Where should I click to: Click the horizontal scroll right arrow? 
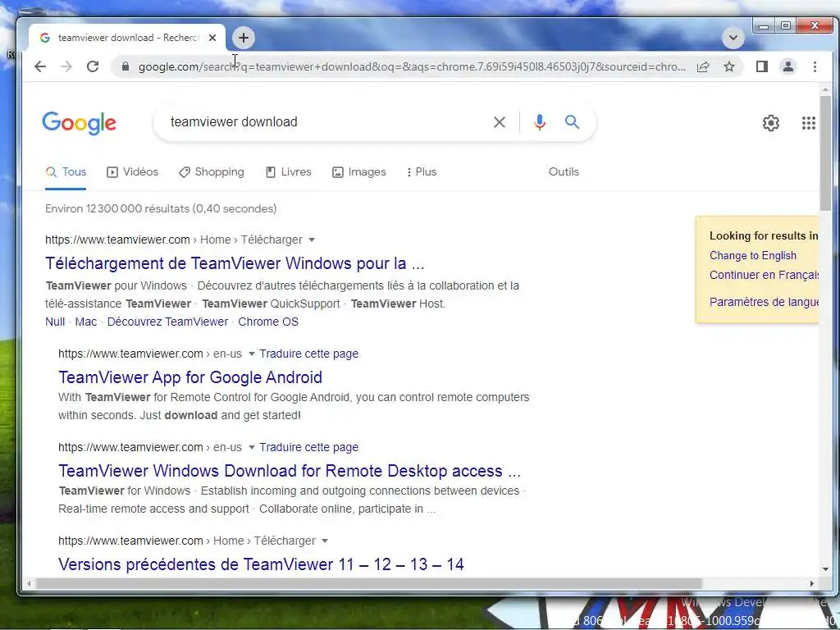[x=812, y=583]
